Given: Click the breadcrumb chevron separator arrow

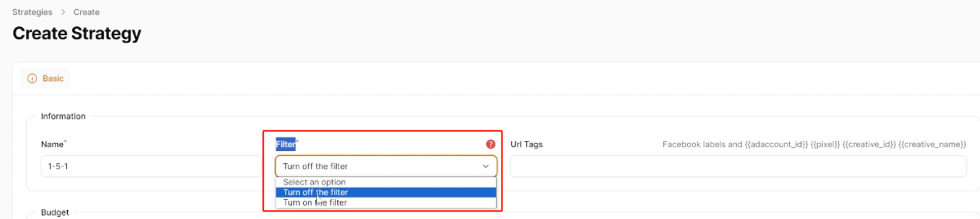Looking at the screenshot, I should (x=63, y=12).
